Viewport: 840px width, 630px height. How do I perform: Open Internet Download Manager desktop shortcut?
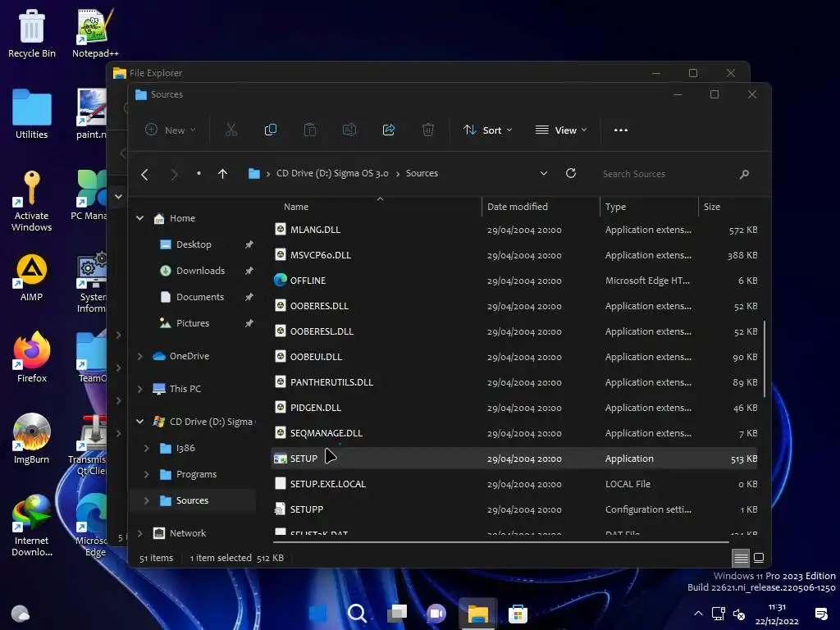click(32, 526)
